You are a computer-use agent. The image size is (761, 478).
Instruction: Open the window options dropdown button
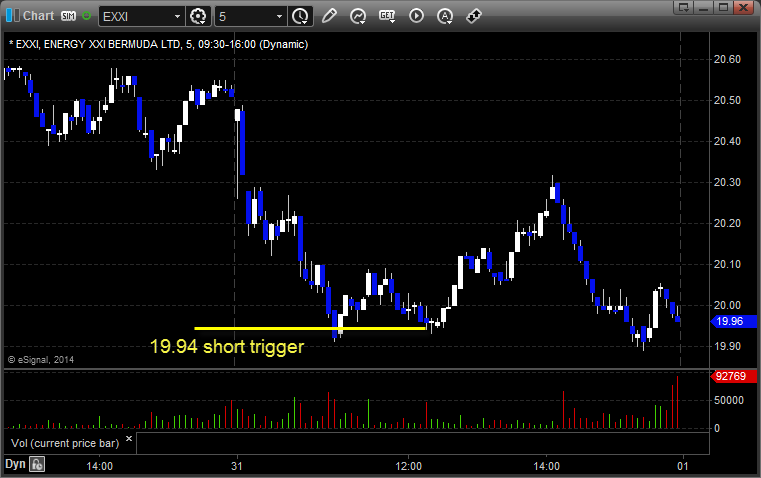click(684, 7)
